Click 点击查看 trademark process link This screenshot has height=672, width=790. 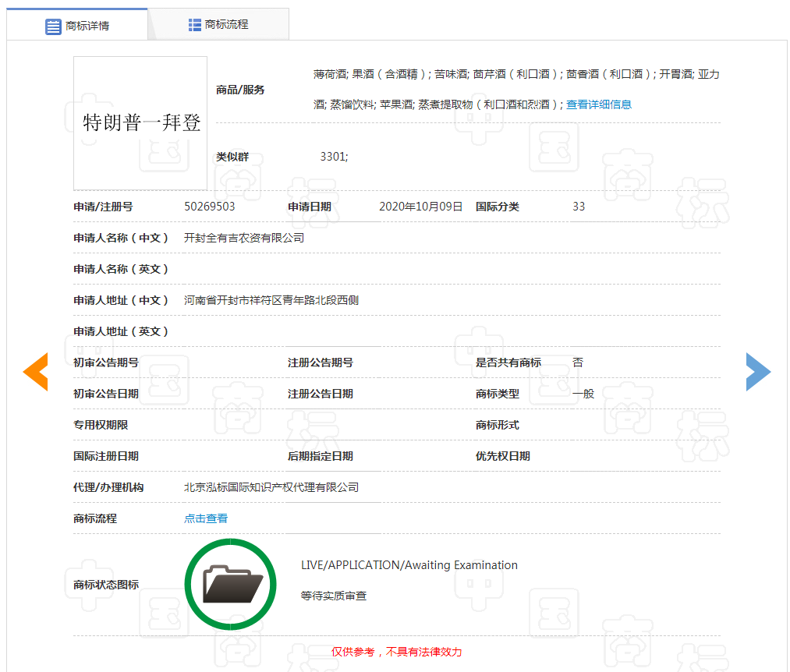pyautogui.click(x=206, y=518)
